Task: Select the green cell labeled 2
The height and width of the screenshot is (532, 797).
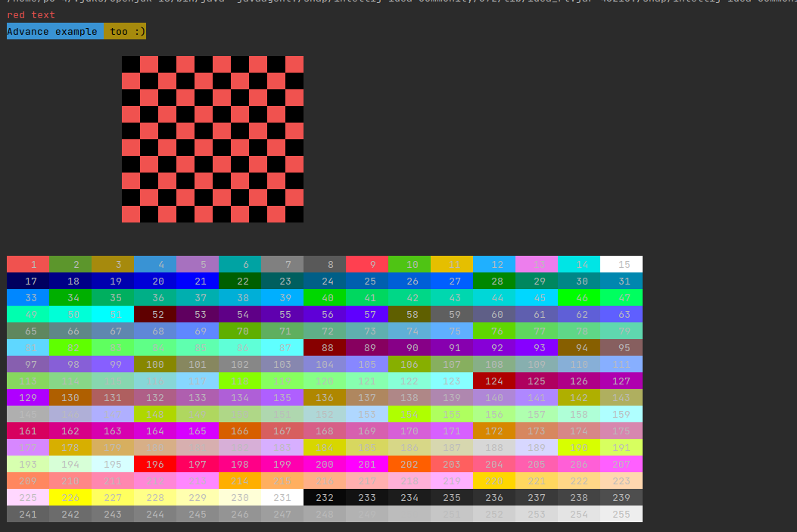Action: click(70, 264)
